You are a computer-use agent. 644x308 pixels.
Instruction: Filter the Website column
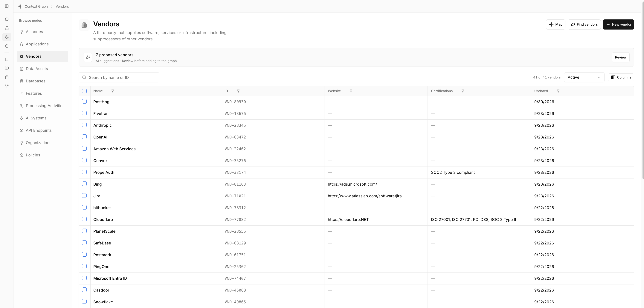click(x=351, y=91)
